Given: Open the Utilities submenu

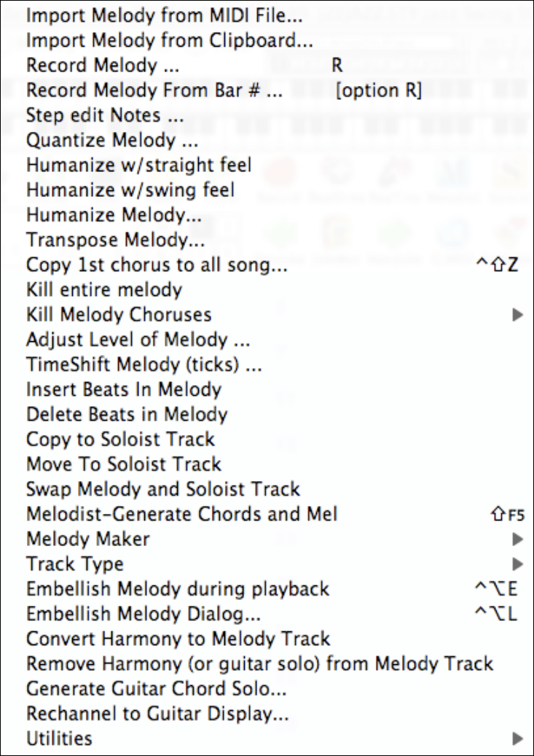Looking at the screenshot, I should [x=59, y=739].
